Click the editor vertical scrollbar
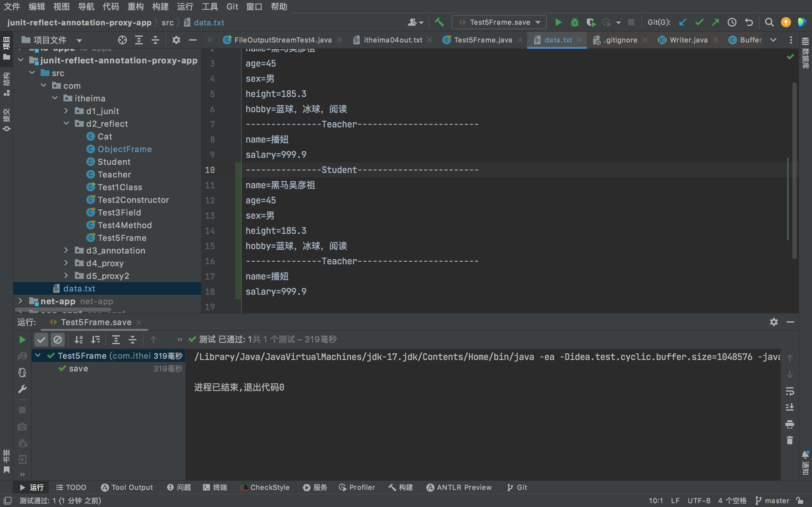 794,168
